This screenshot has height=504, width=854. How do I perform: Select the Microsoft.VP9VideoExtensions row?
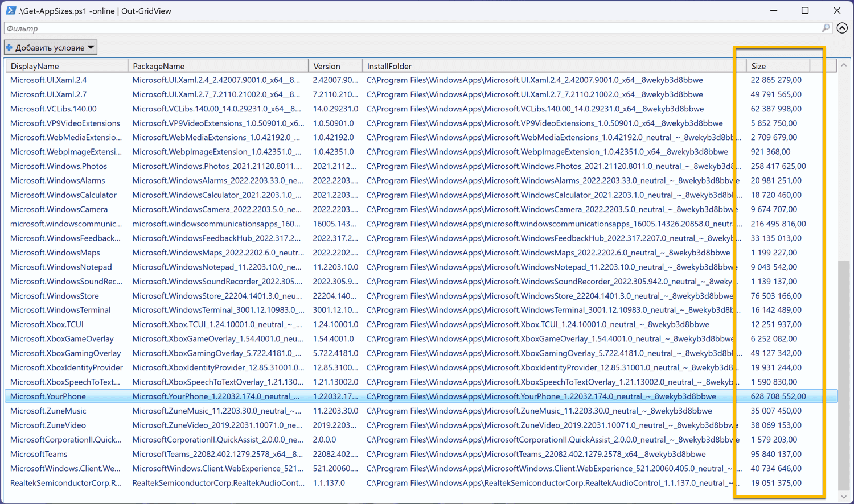tap(421, 123)
